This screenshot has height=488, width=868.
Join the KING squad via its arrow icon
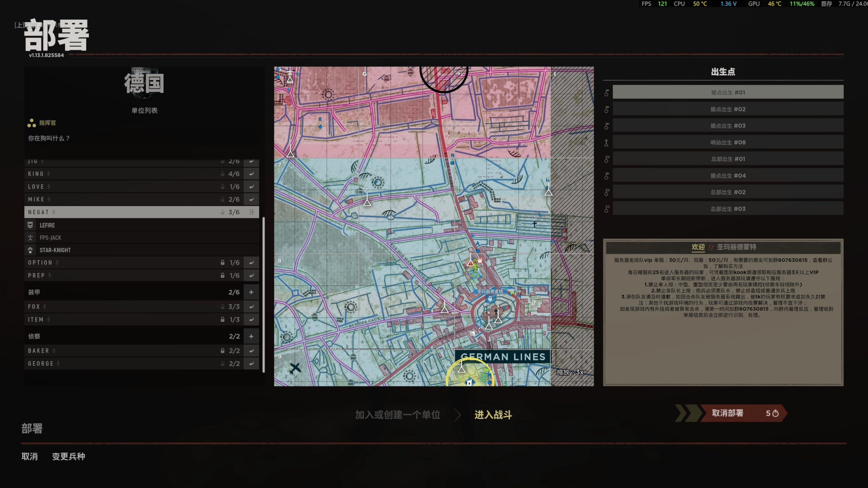coord(251,174)
